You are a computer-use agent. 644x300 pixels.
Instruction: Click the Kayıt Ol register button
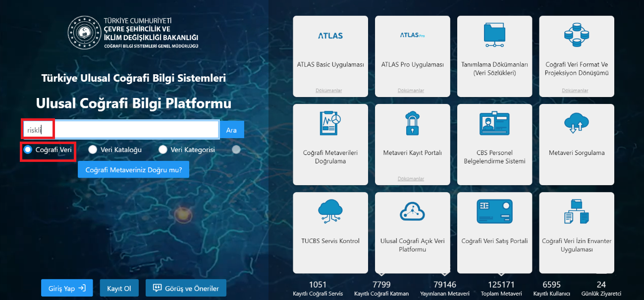coord(119,288)
